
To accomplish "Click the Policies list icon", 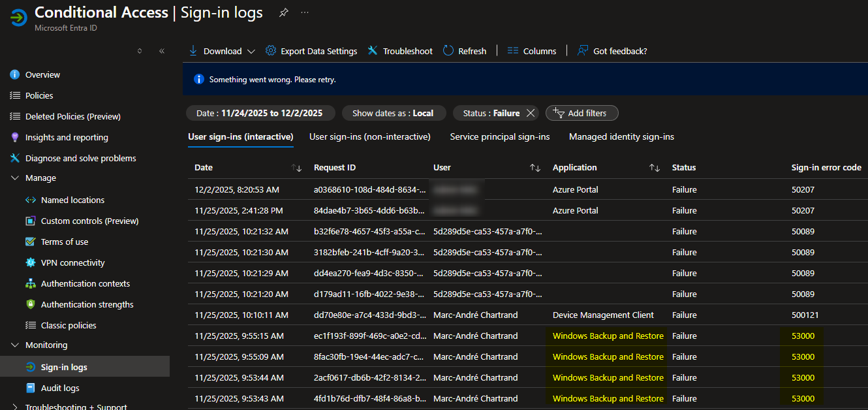I will [15, 95].
